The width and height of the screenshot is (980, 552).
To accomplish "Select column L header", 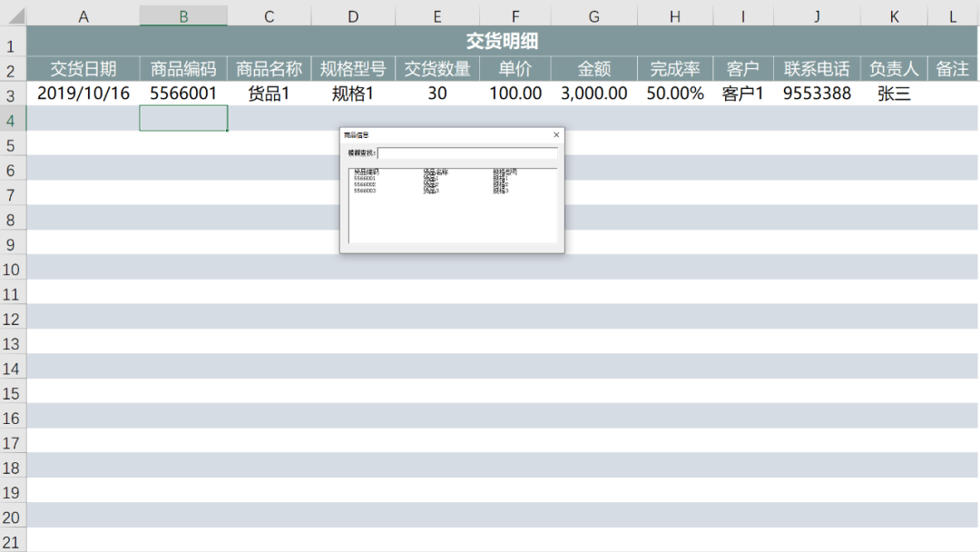I will click(x=953, y=16).
